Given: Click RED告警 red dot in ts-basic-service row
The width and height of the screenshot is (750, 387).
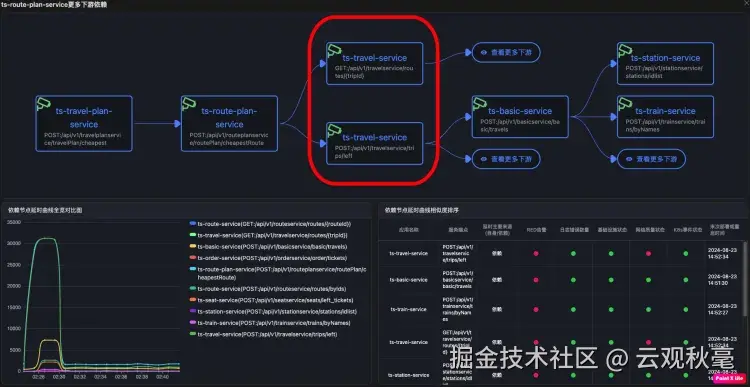Looking at the screenshot, I should point(536,280).
